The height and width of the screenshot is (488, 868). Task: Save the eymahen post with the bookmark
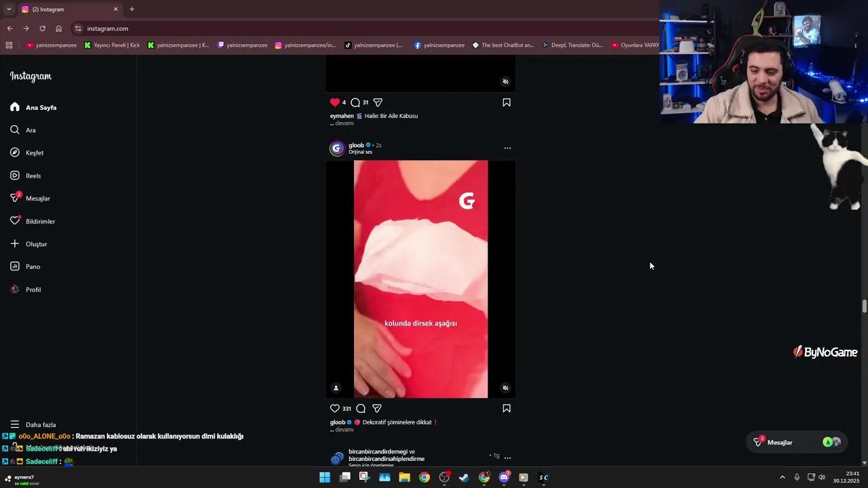pyautogui.click(x=506, y=102)
